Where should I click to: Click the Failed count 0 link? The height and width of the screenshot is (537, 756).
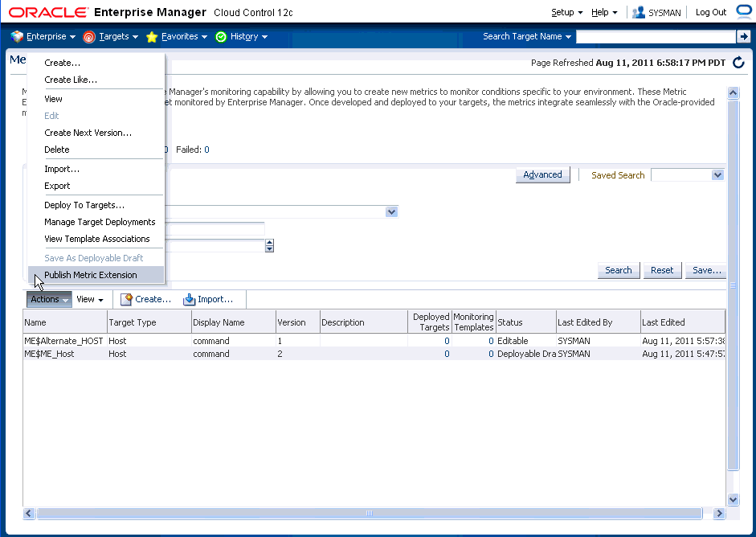click(206, 150)
